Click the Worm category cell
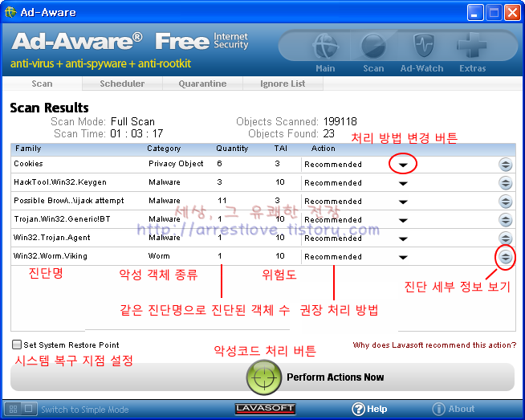Viewport: 525px width, 420px height. point(159,256)
